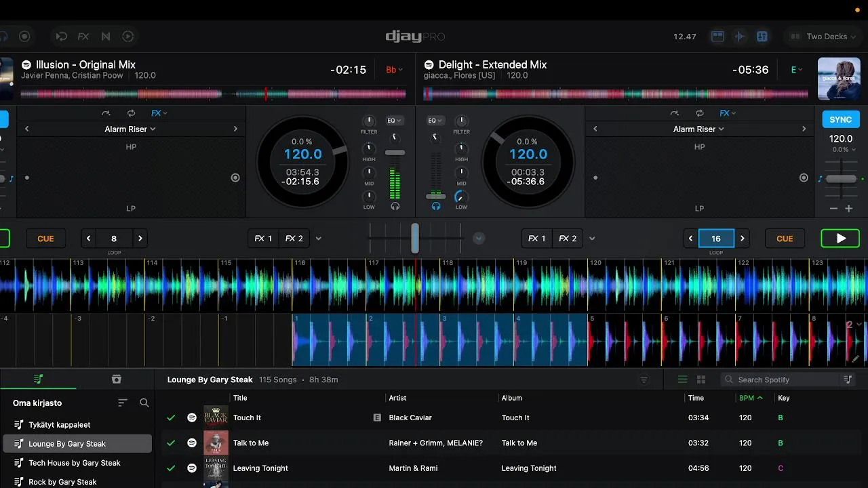This screenshot has width=868, height=488.
Task: Click Spotify icon next to Illusion title
Action: click(26, 65)
